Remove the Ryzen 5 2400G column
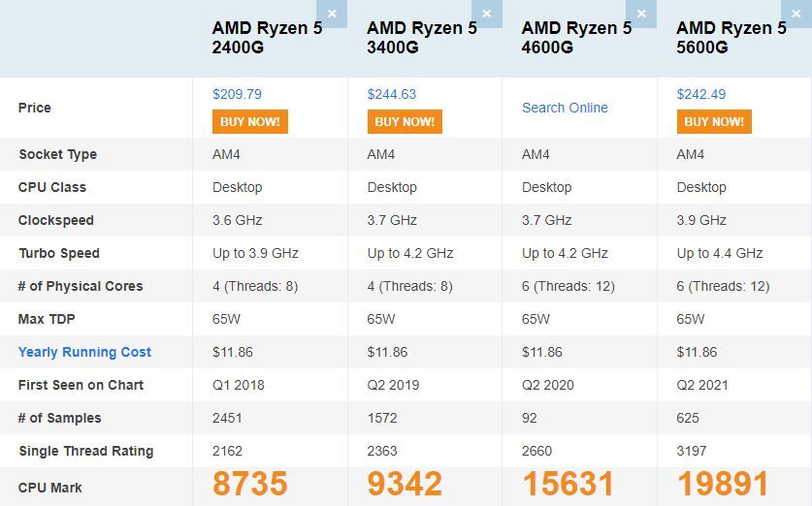Screen dimensions: 812x506 tap(332, 14)
